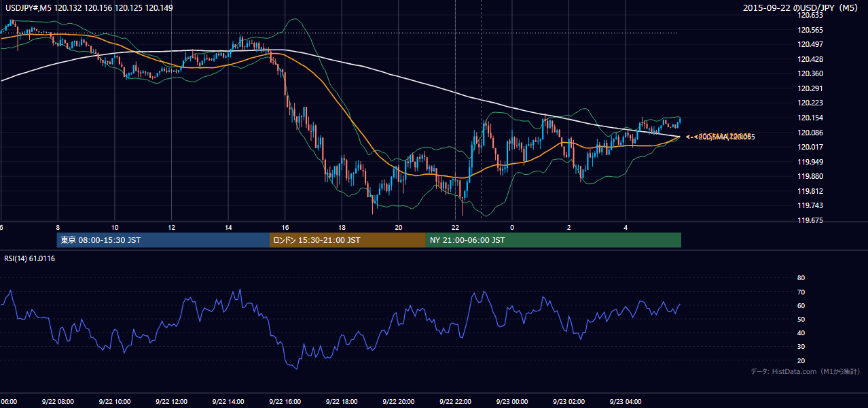868x408 pixels.
Task: Click hour label 22 under the price chart
Action: click(x=456, y=227)
